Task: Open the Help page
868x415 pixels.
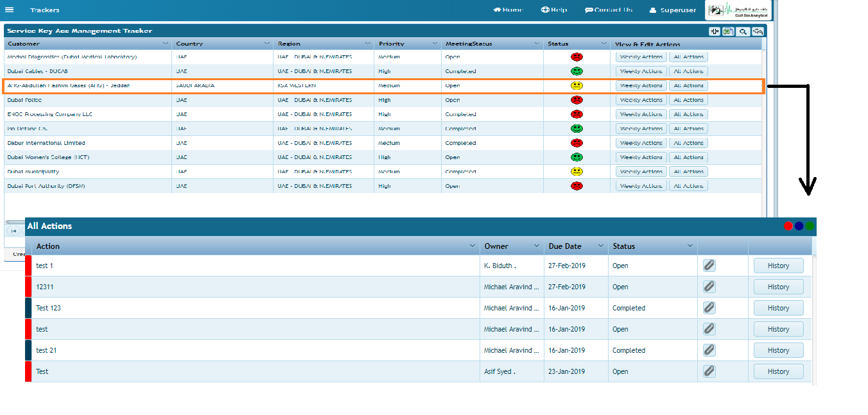Action: [554, 10]
